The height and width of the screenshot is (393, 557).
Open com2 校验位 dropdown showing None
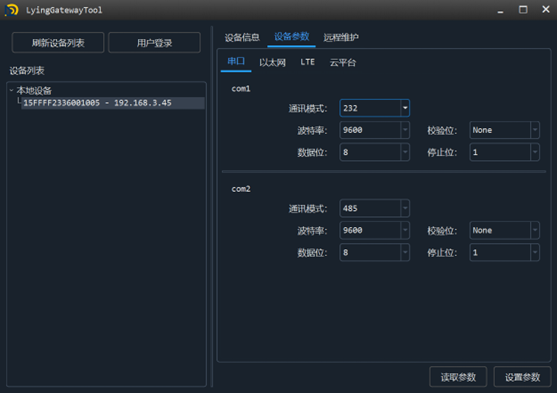(504, 230)
